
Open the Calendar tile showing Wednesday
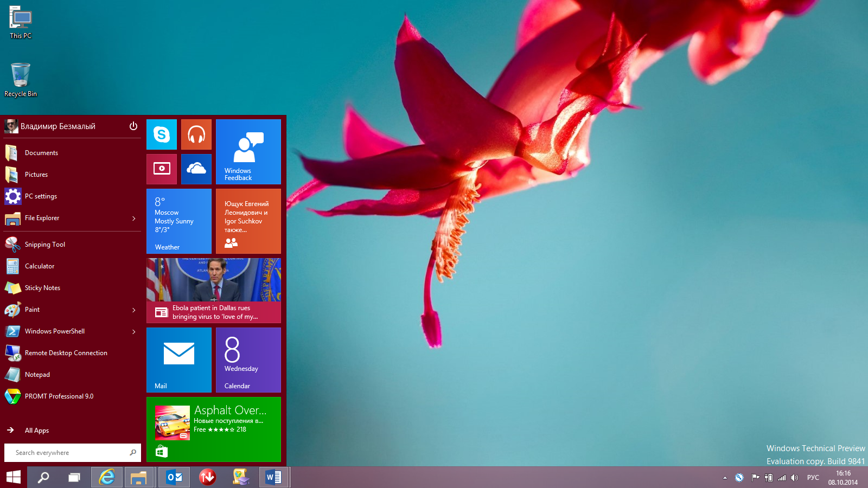coord(248,360)
